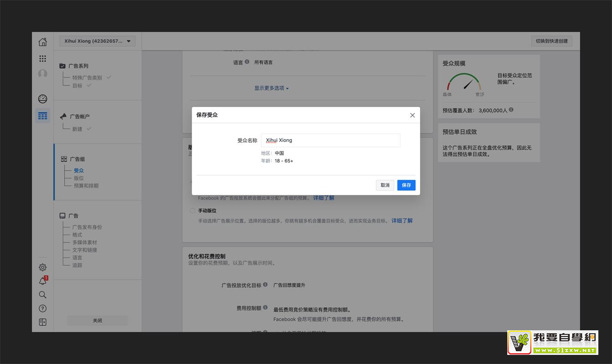Image resolution: width=612 pixels, height=364 pixels.
Task: Open the Xihui Xiong account dropdown
Action: click(x=97, y=41)
